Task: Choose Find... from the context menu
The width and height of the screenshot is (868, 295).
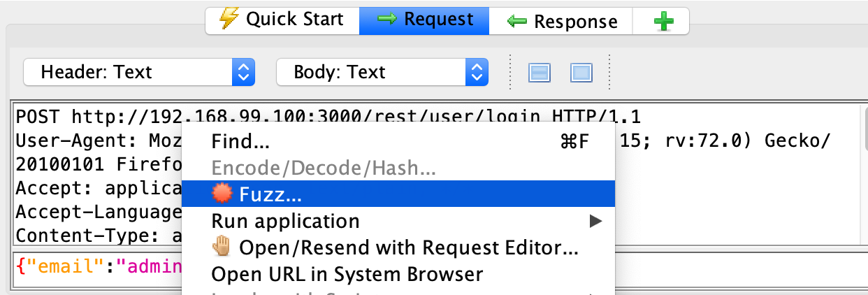Action: click(x=398, y=142)
